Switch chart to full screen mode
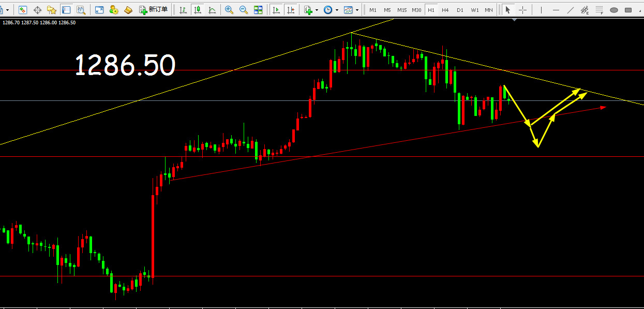The image size is (644, 309). (x=99, y=10)
